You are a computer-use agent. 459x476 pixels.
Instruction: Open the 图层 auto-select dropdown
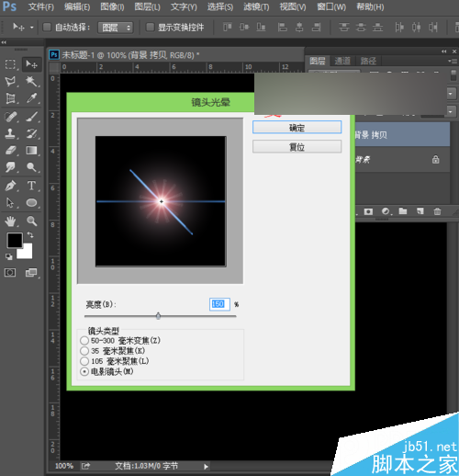coord(116,28)
